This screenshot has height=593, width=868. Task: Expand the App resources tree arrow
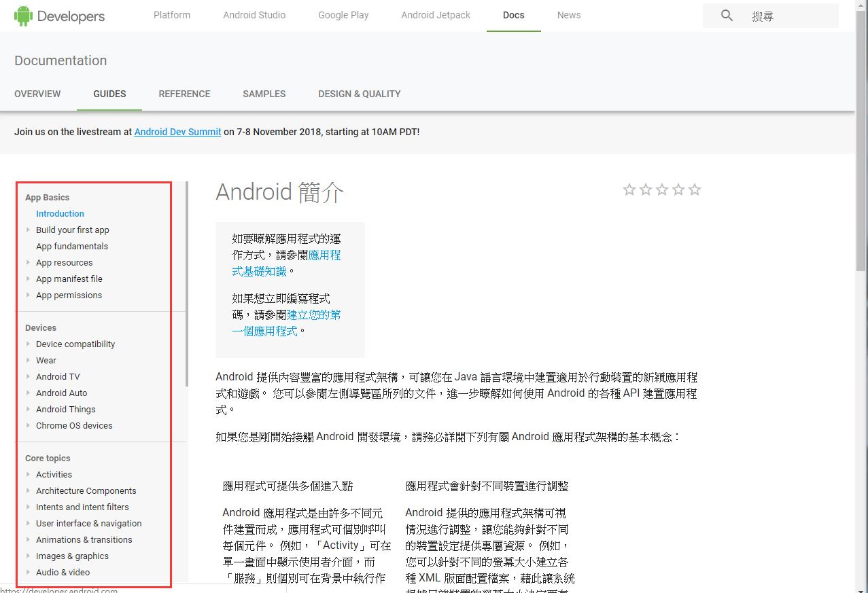28,262
